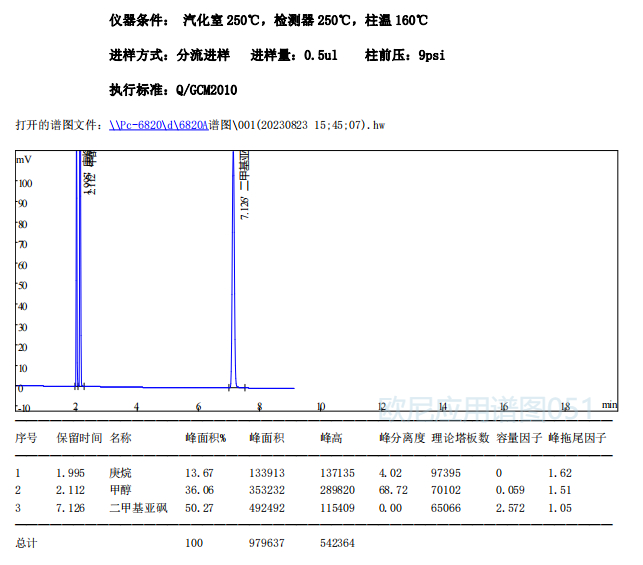Viewport: 643px width, 565px height.
Task: Click the 总计 total row label
Action: [x=26, y=543]
